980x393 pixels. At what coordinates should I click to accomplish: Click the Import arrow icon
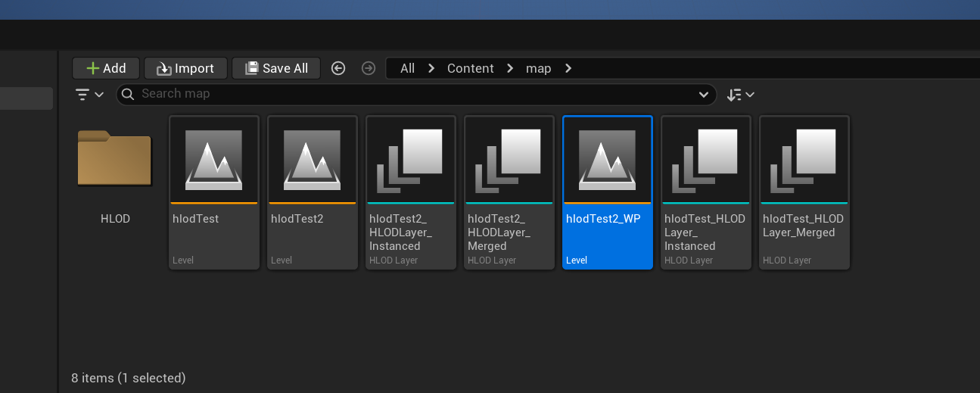[x=164, y=69]
